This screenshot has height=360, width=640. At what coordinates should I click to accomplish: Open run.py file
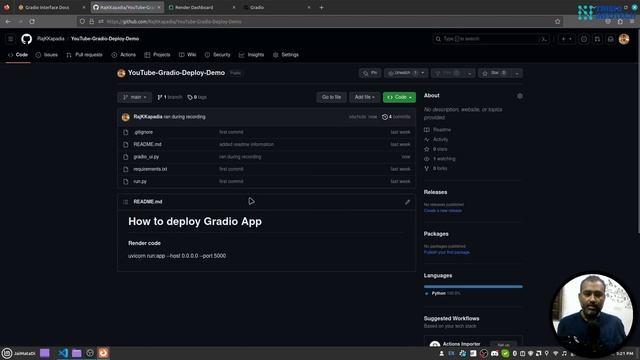click(x=140, y=181)
